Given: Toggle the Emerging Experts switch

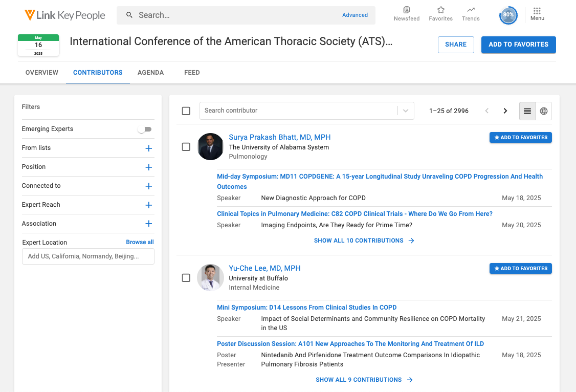Looking at the screenshot, I should tap(145, 129).
